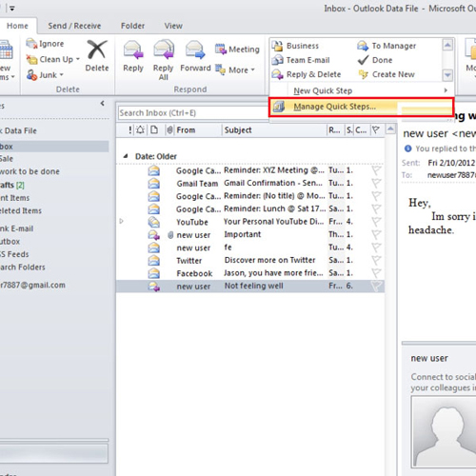Viewport: 476px width, 476px height.
Task: Open the More respond options dropdown
Action: click(235, 69)
